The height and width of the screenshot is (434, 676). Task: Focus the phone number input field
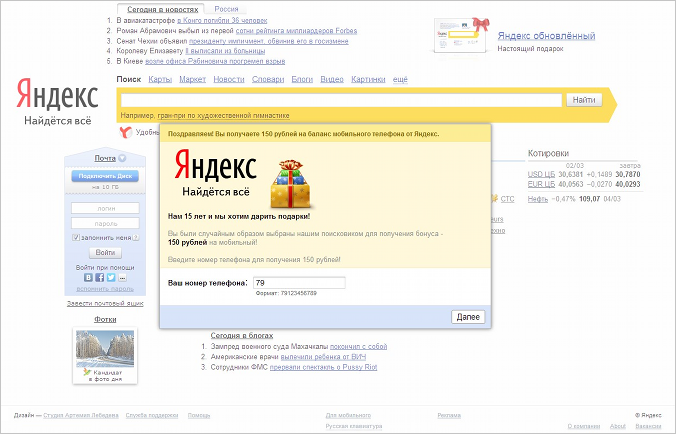[x=299, y=283]
